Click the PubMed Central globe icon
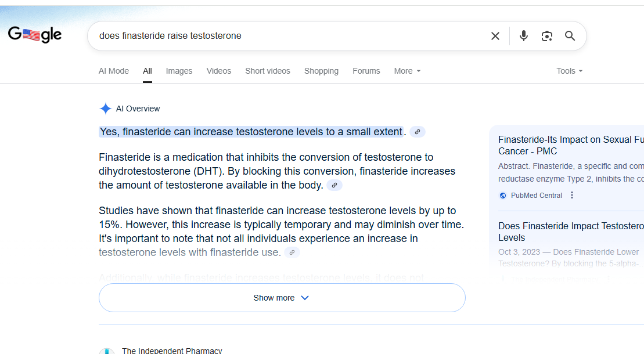Image resolution: width=644 pixels, height=354 pixels. (x=503, y=196)
